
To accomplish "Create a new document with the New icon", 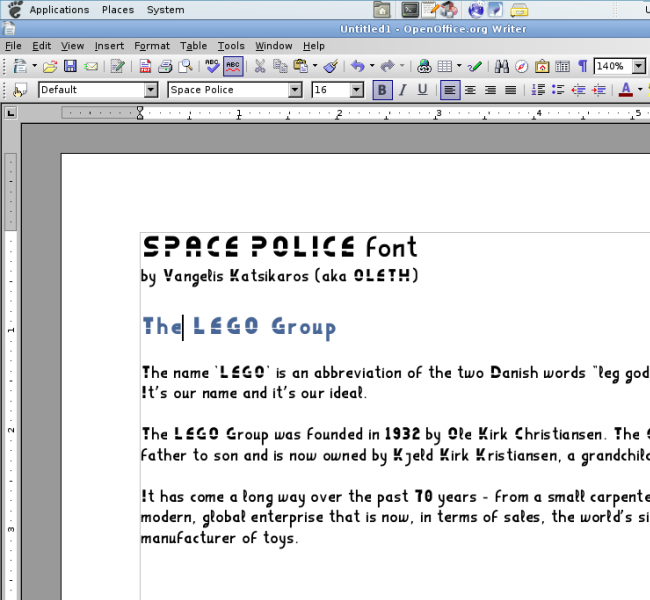I will [19, 66].
